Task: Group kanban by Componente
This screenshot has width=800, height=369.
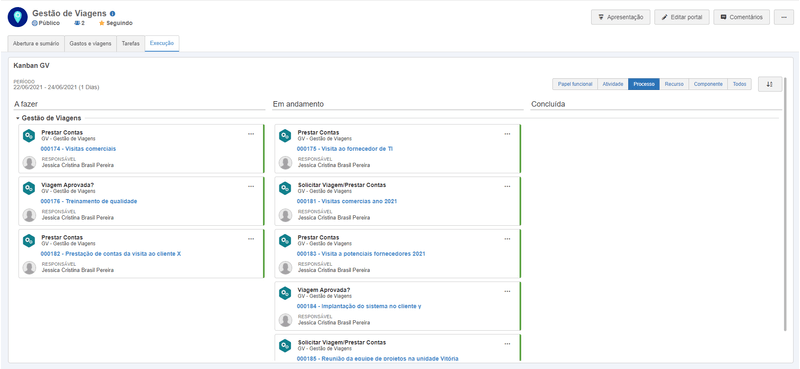Action: (x=708, y=84)
